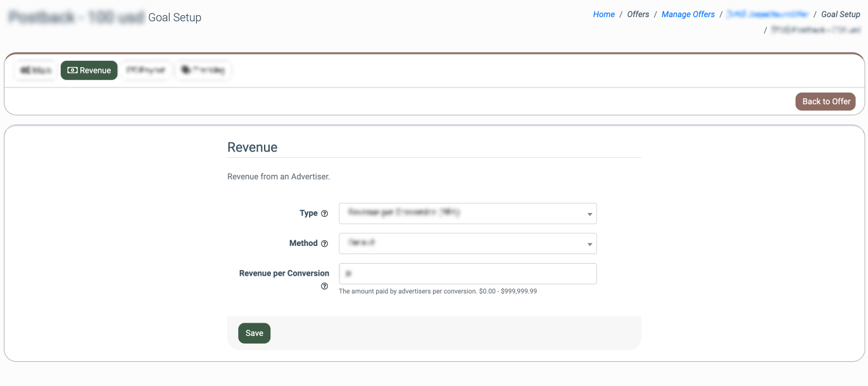This screenshot has width=868, height=386.
Task: Click the help icon next to Type
Action: coord(325,214)
